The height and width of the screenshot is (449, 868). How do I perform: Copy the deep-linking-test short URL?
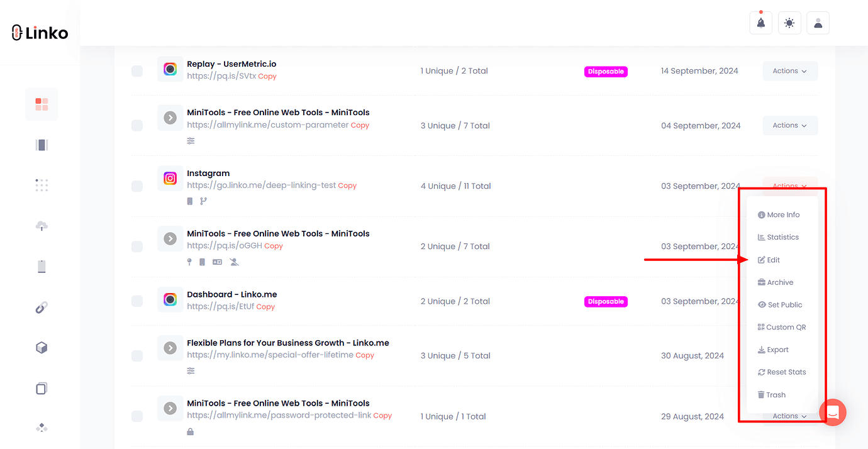[x=347, y=186]
